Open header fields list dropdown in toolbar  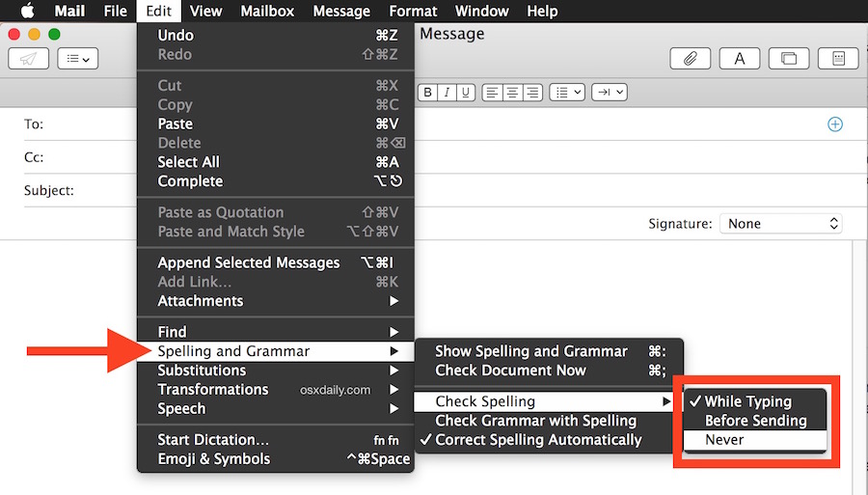coord(77,58)
